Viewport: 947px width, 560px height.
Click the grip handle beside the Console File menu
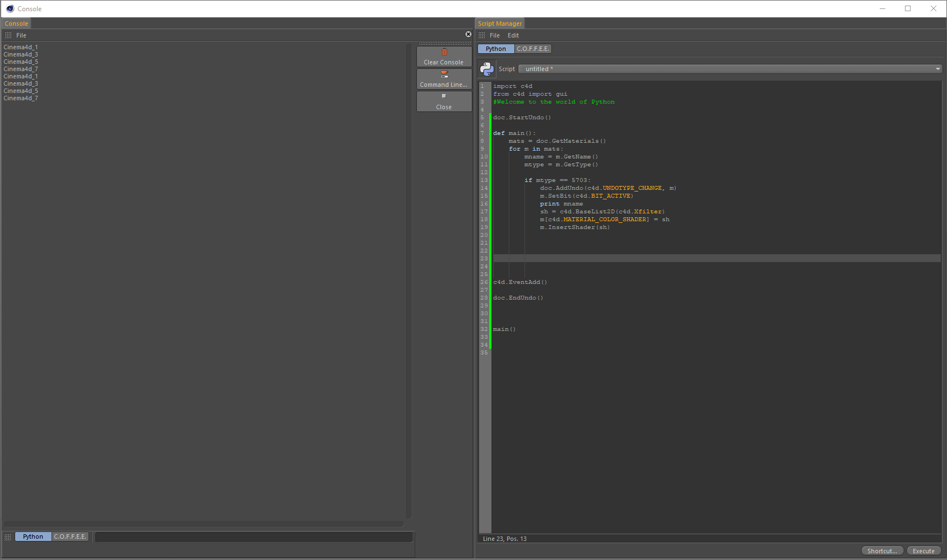click(x=8, y=35)
